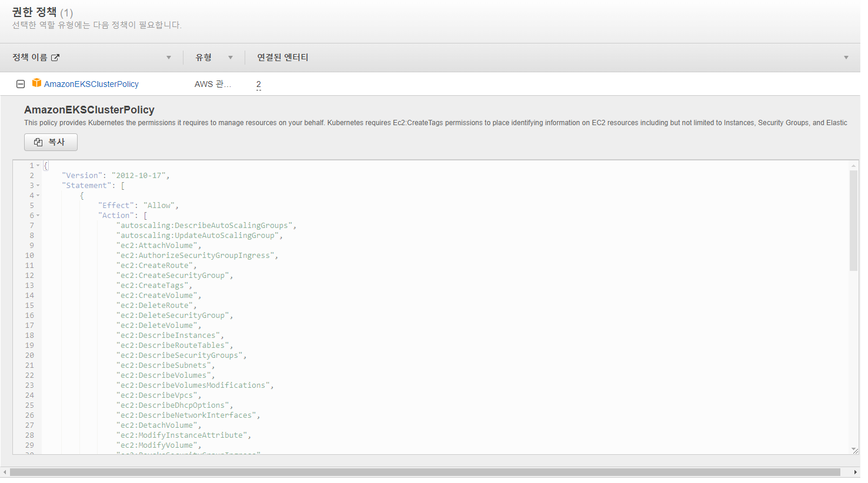Image resolution: width=868 pixels, height=483 pixels.
Task: Click the ec2:AttachVolume line
Action: pyautogui.click(x=159, y=246)
